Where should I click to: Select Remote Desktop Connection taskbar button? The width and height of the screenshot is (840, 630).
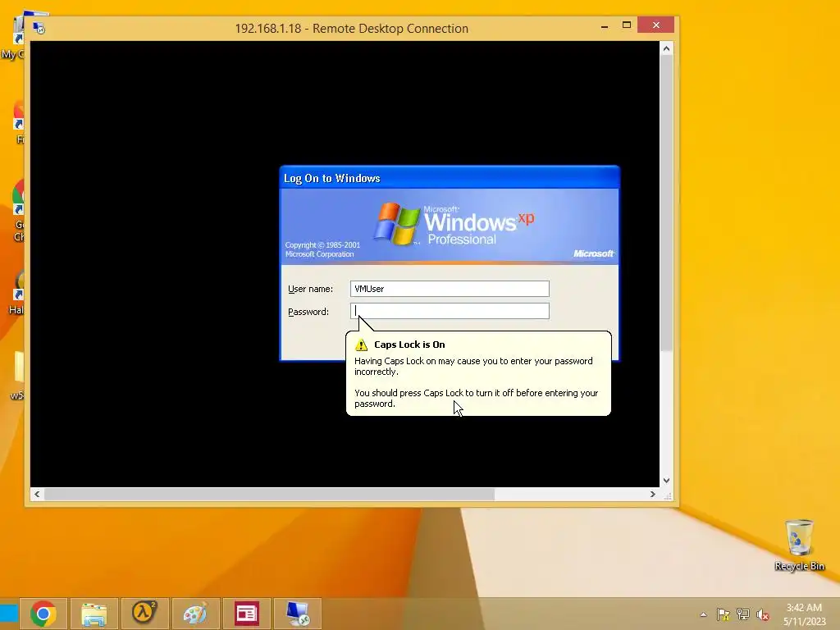(297, 614)
